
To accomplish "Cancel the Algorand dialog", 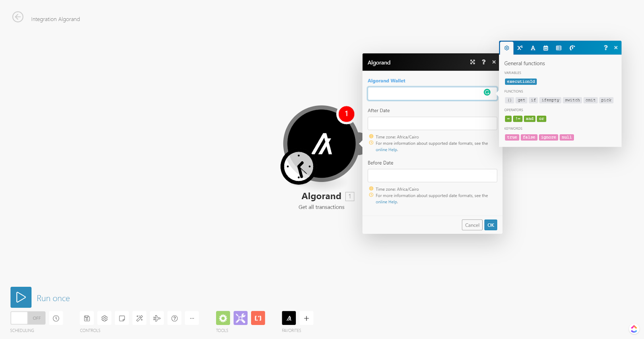I will [472, 225].
